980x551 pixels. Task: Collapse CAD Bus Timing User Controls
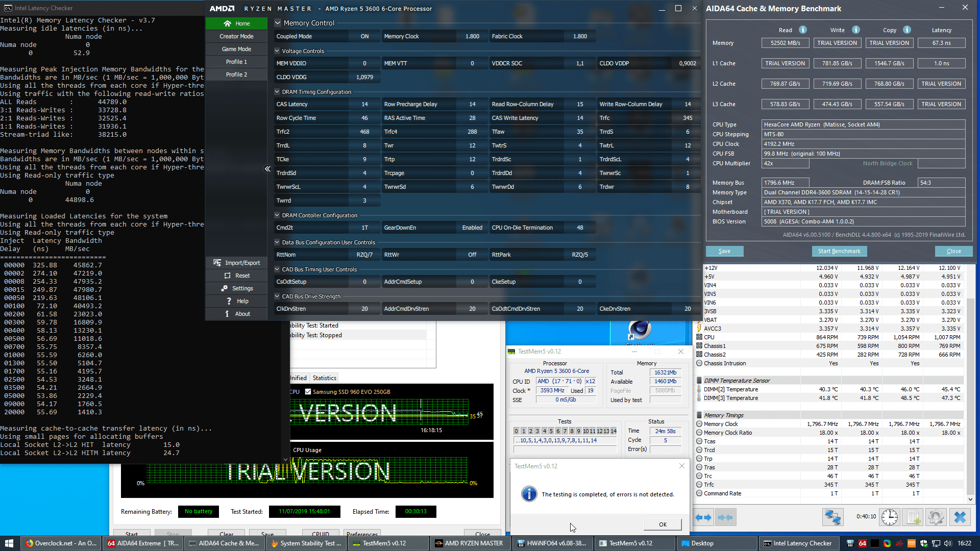point(277,269)
